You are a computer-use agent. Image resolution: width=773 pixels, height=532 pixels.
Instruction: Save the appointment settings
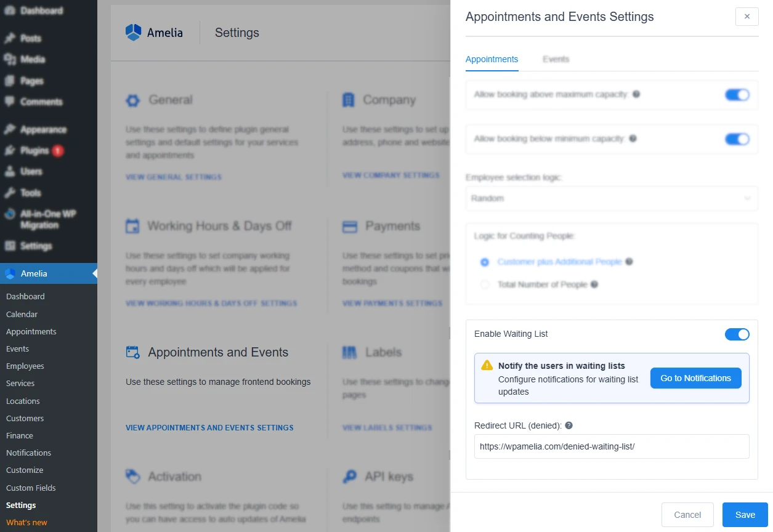point(745,514)
